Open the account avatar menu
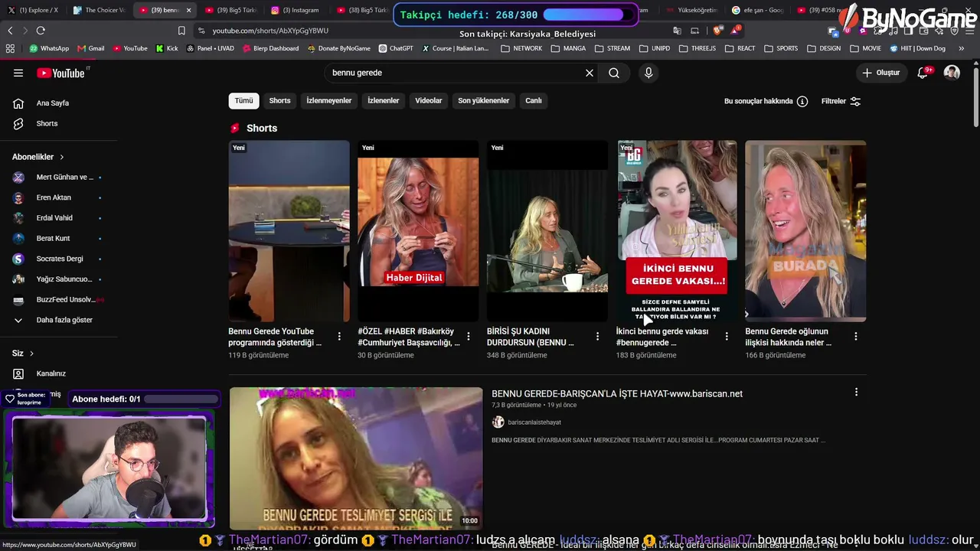Viewport: 980px width, 551px height. click(952, 73)
